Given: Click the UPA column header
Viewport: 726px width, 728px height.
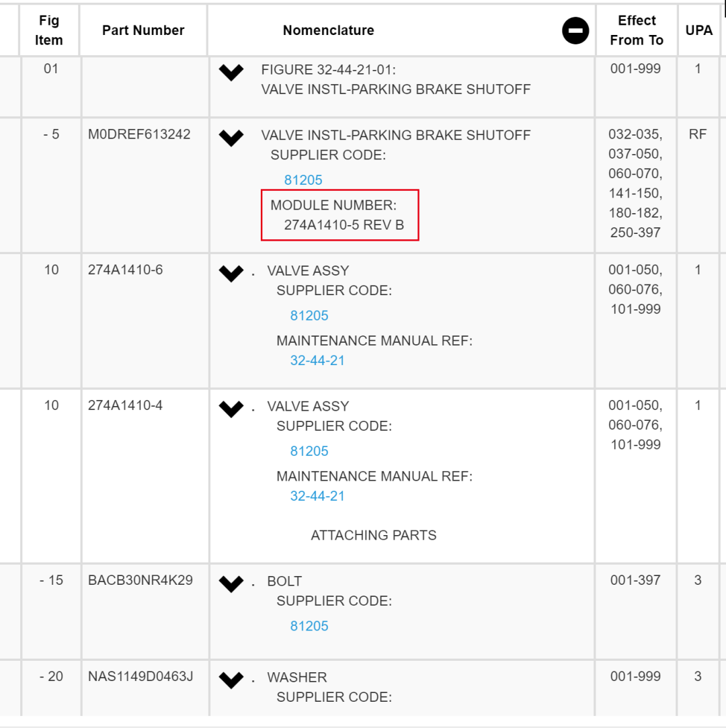Looking at the screenshot, I should 698,31.
